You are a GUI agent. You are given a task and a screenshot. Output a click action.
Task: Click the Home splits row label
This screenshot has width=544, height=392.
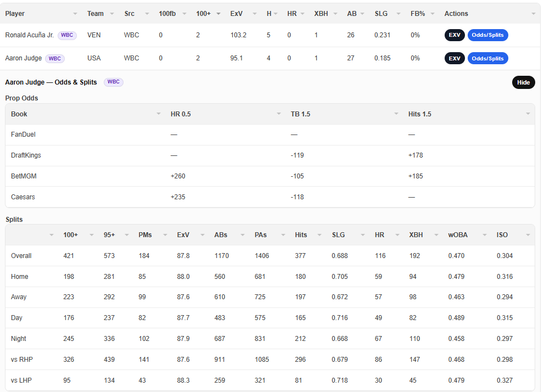point(19,277)
